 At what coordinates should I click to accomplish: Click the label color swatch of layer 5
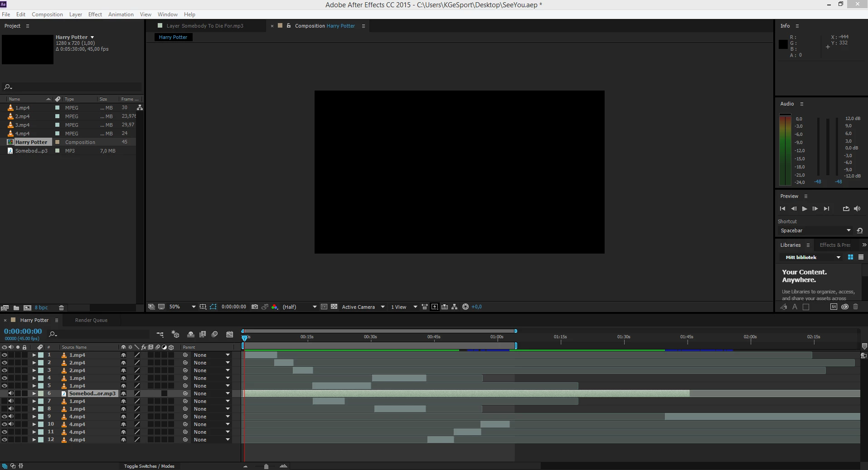tap(41, 386)
